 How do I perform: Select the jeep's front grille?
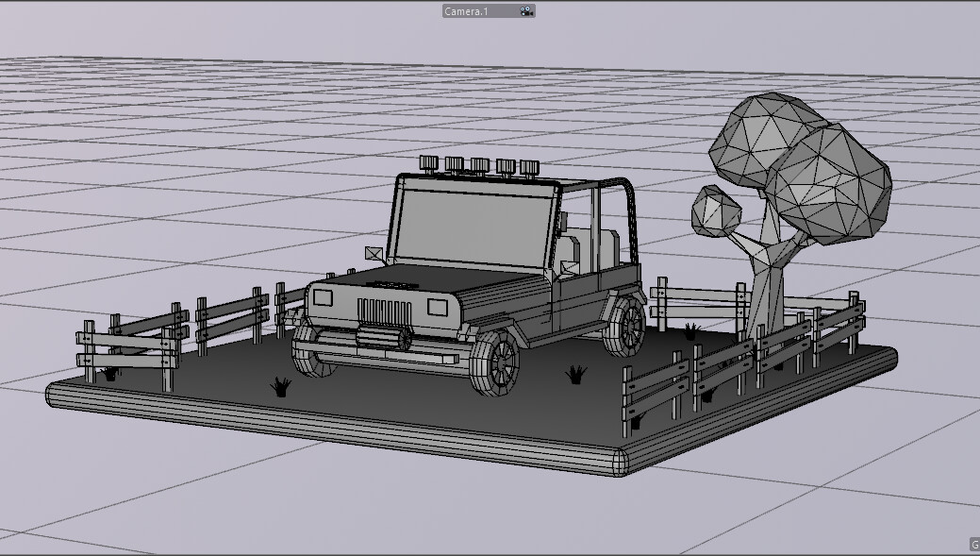pos(387,312)
